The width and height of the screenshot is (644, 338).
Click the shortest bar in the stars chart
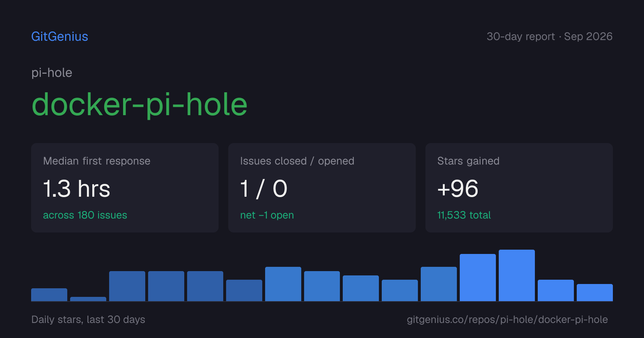(88, 299)
